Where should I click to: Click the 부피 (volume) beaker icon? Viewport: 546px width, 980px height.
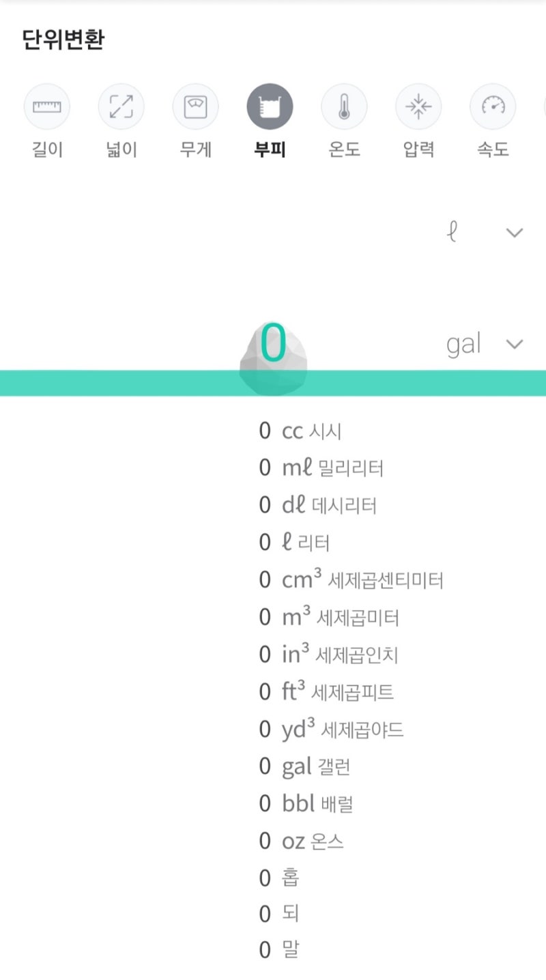coord(270,106)
